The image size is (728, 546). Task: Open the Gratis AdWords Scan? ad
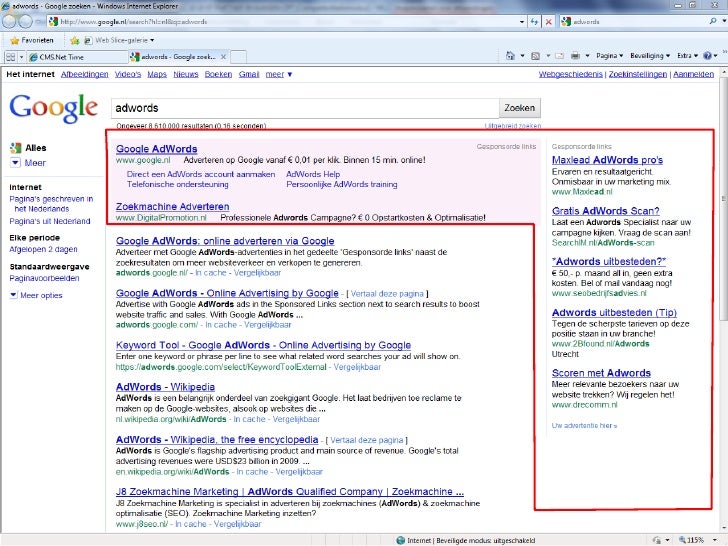click(605, 211)
